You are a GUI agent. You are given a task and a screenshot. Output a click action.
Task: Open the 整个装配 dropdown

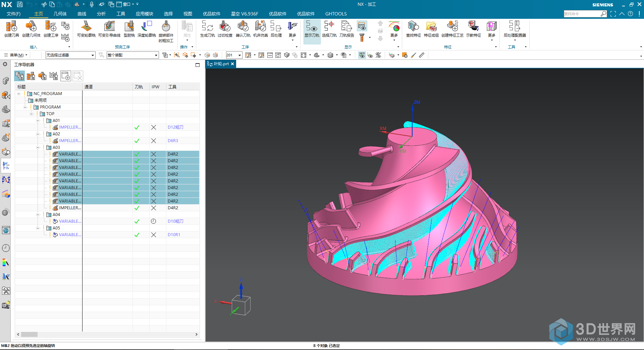click(x=132, y=55)
